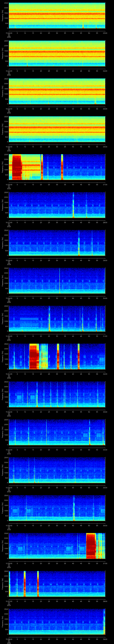
Task: Click the spike at 40 seconds in 15:27:00 panel
Action: pyautogui.click(x=73, y=205)
